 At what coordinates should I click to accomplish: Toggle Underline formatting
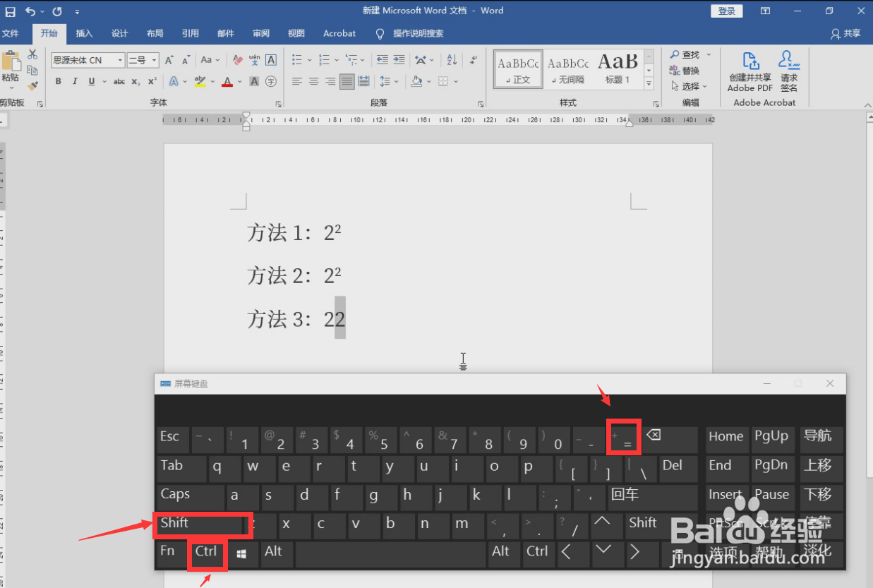pos(92,82)
